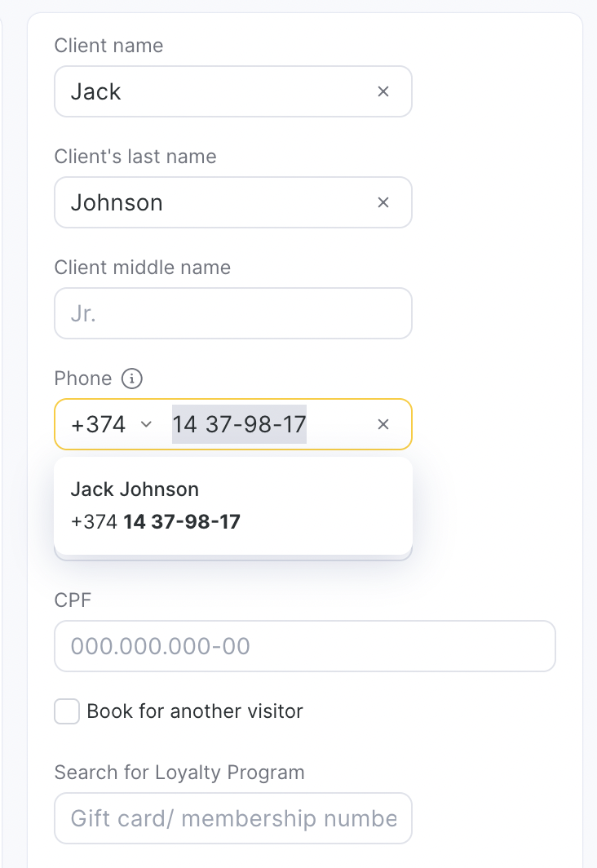Click the Client middle name input
The width and height of the screenshot is (597, 868).
pos(232,314)
